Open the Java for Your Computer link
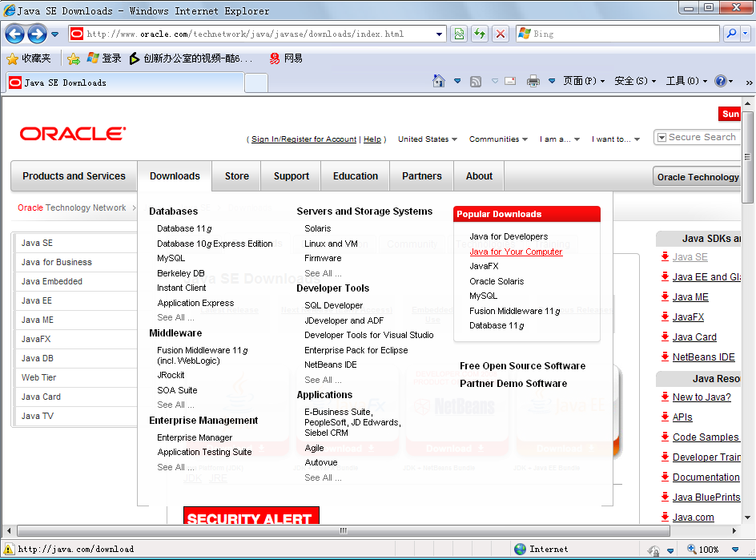Viewport: 756px width, 560px height. 516,252
